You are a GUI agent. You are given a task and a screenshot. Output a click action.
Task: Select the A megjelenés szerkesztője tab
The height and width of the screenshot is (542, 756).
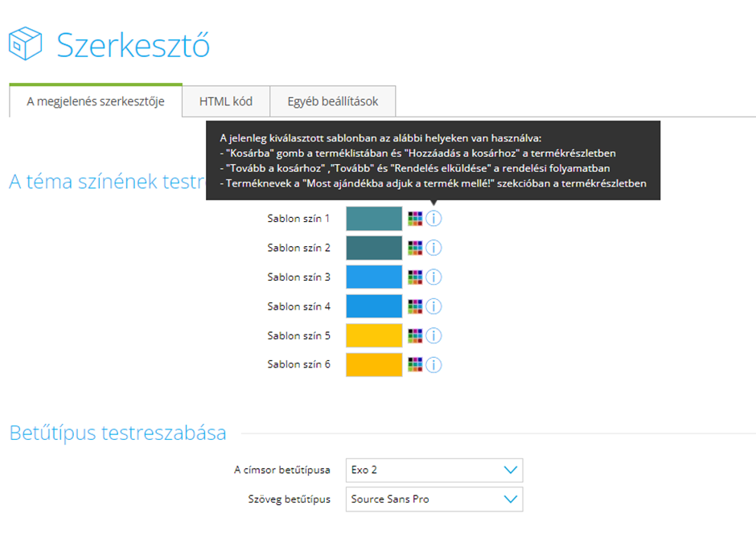tap(96, 101)
